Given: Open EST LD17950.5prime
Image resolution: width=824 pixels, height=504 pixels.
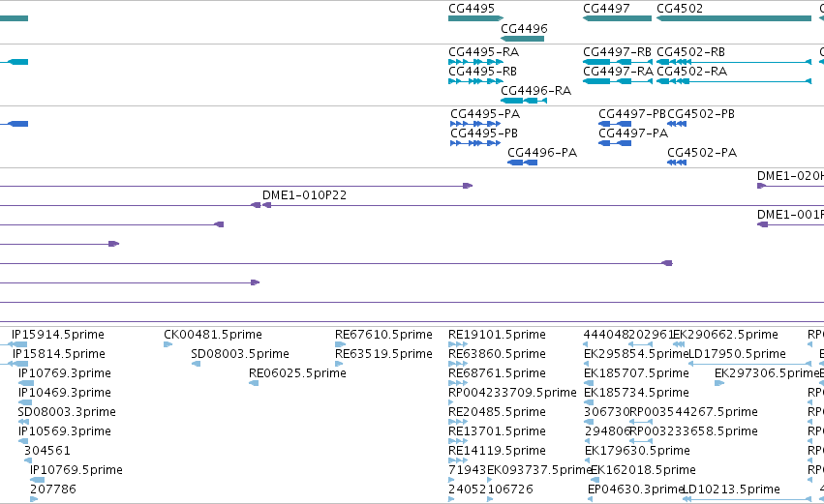Looking at the screenshot, I should point(737,354).
